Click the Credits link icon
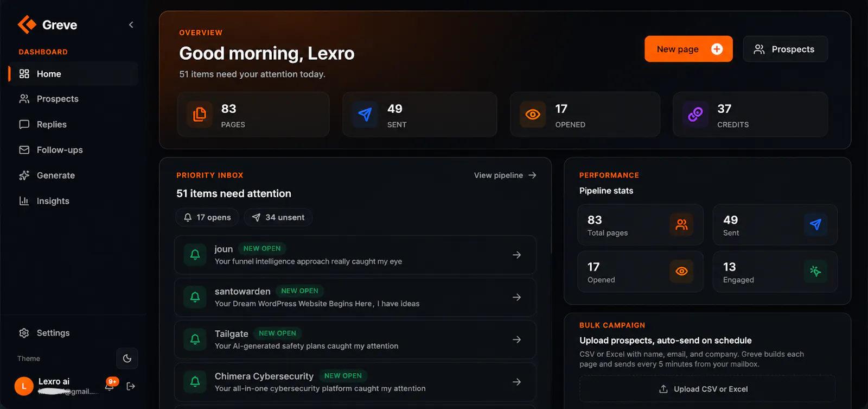Image resolution: width=868 pixels, height=409 pixels. 695,114
